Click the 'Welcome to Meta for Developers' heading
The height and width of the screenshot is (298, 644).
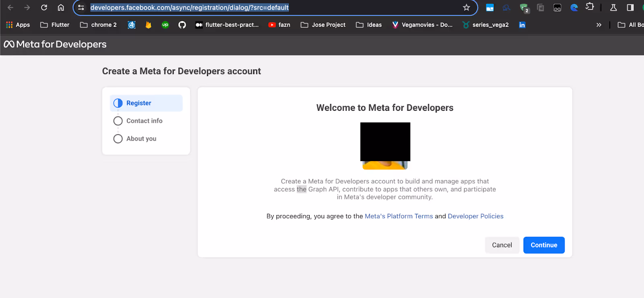(385, 108)
